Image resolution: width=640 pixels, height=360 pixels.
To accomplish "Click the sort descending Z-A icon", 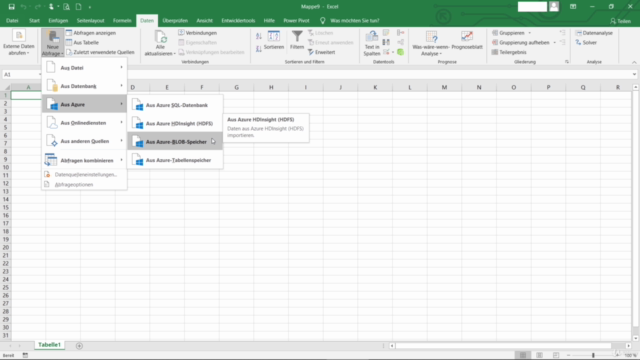I will 259,49.
